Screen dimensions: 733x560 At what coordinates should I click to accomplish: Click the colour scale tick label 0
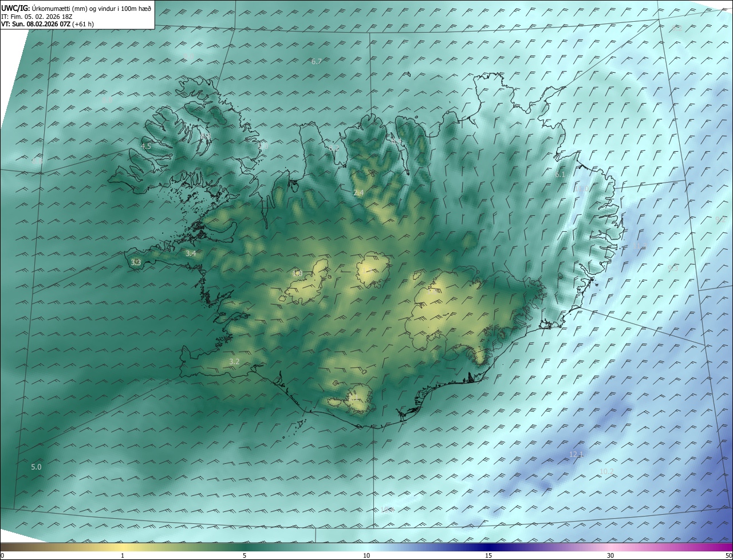click(x=2, y=555)
